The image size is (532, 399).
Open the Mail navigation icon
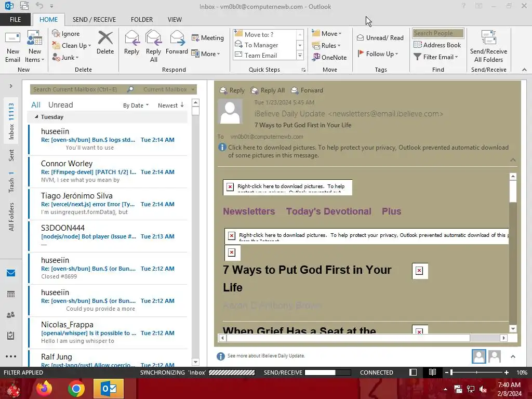pos(11,273)
